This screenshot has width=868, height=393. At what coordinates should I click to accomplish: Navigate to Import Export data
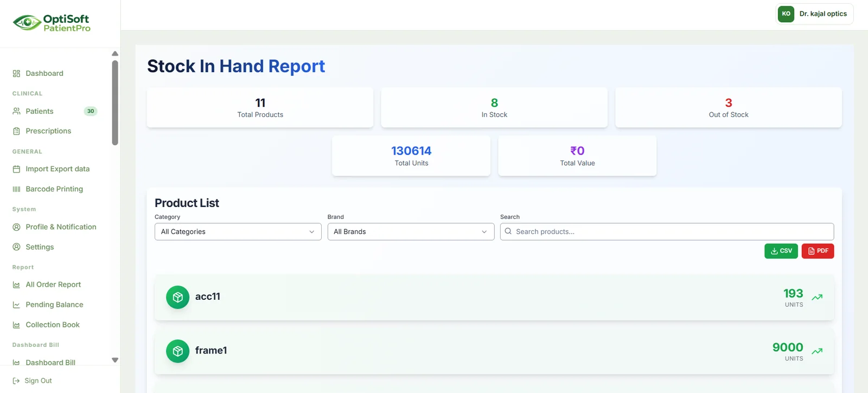click(x=58, y=169)
